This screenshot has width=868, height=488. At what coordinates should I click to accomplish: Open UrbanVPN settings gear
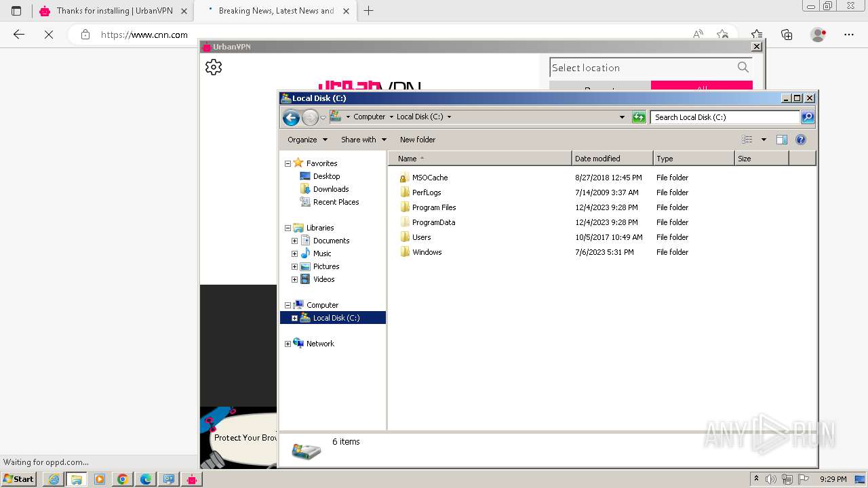[214, 67]
